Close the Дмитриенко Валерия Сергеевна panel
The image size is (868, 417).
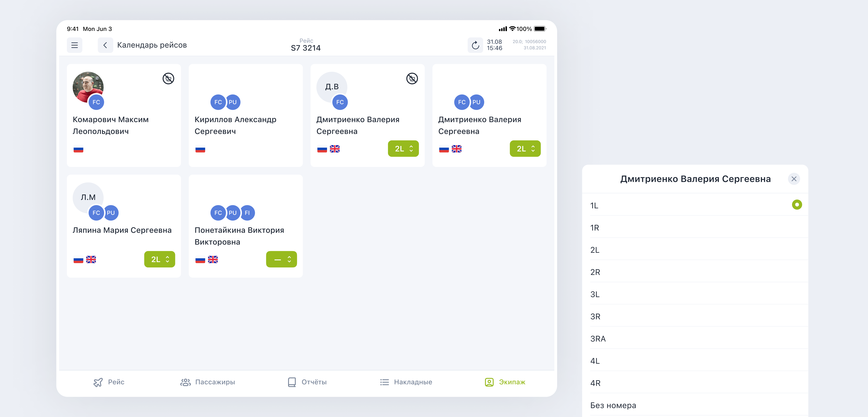[794, 179]
